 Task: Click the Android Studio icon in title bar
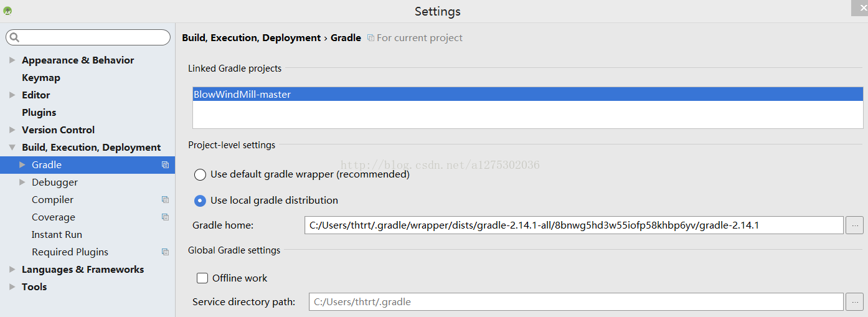pyautogui.click(x=7, y=11)
